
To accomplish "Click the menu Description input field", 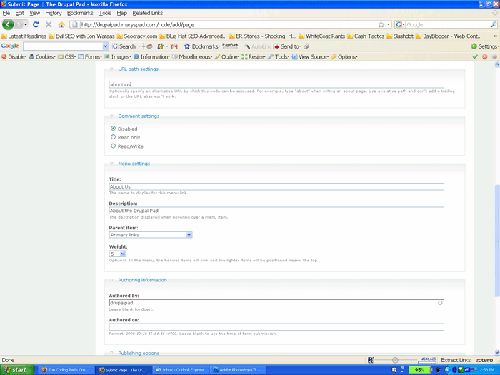I will click(x=276, y=211).
